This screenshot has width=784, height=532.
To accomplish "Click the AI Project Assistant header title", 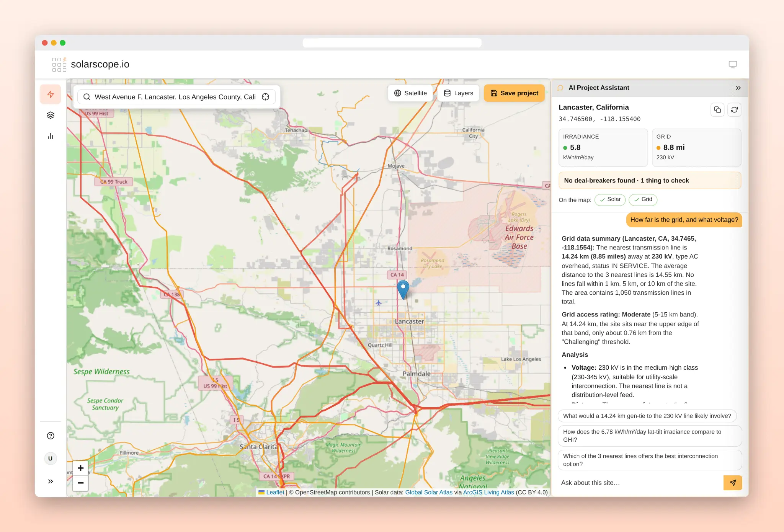I will (x=599, y=88).
